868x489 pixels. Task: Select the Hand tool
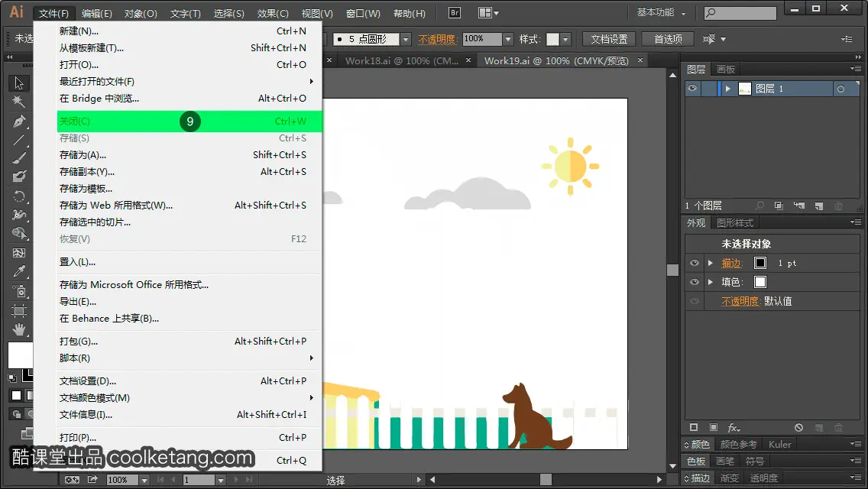click(x=19, y=330)
